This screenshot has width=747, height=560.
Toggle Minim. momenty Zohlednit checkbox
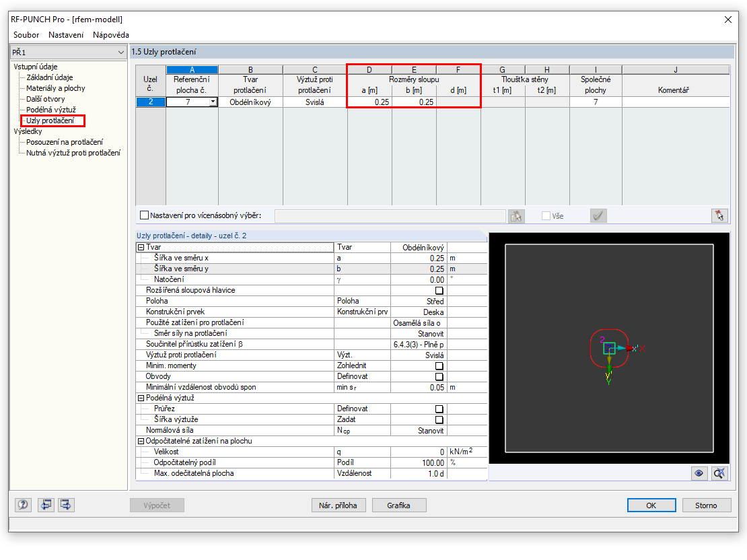[439, 366]
